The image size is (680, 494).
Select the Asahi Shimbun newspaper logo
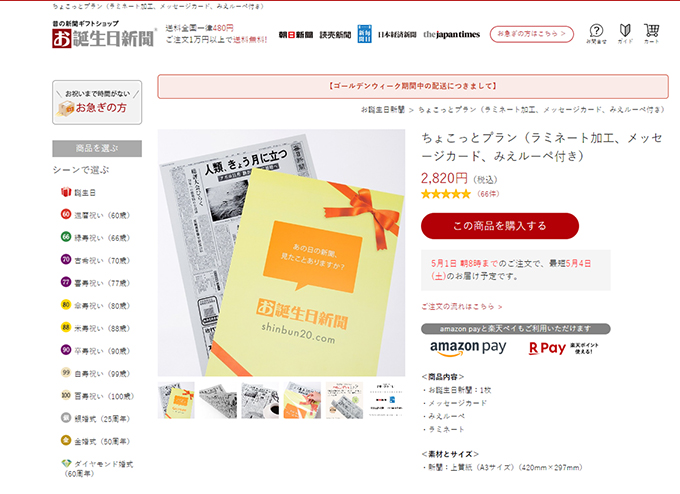(x=296, y=35)
